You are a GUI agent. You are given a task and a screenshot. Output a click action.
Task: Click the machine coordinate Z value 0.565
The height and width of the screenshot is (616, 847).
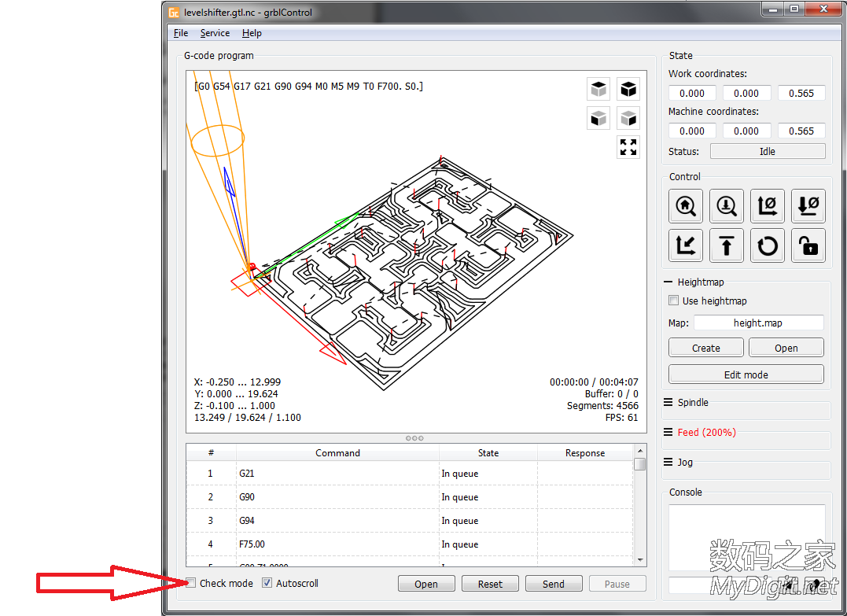801,131
